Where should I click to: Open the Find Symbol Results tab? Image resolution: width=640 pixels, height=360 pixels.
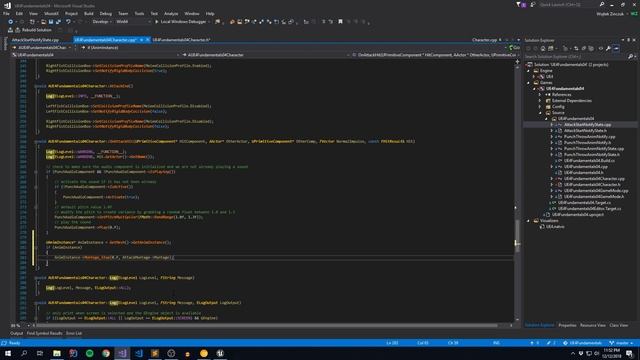[x=44, y=333]
